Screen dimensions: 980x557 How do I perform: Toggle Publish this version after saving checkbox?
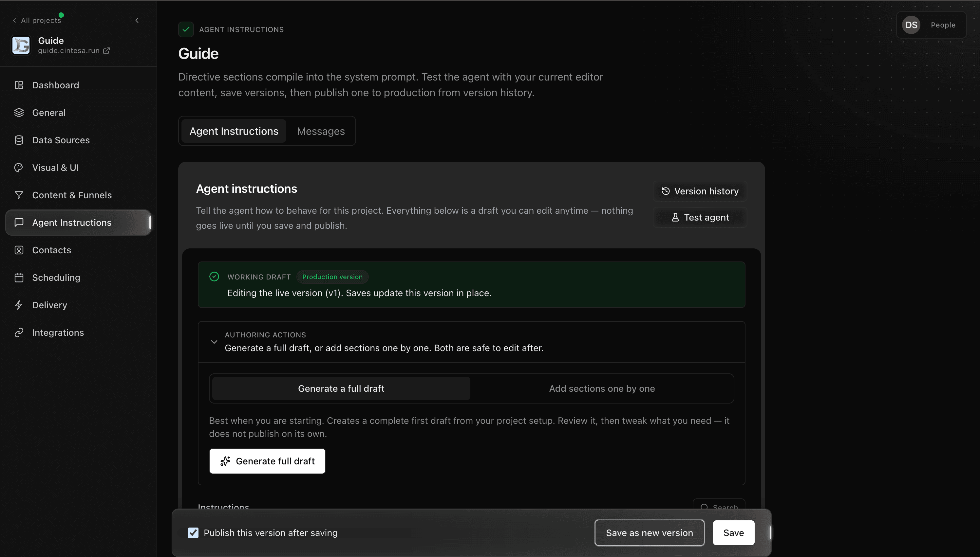point(193,532)
